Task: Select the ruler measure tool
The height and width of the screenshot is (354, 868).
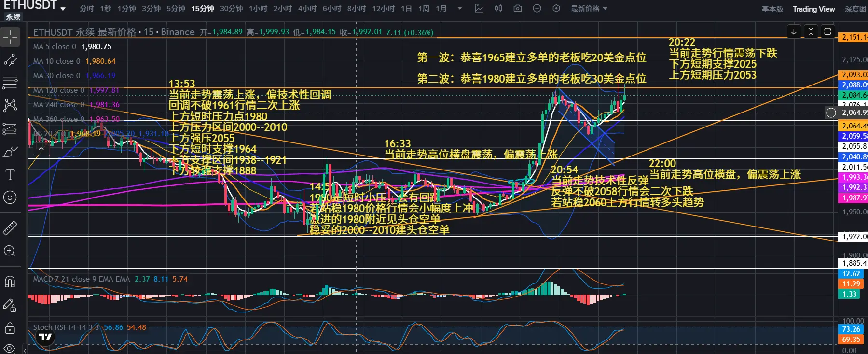Action: (10, 227)
